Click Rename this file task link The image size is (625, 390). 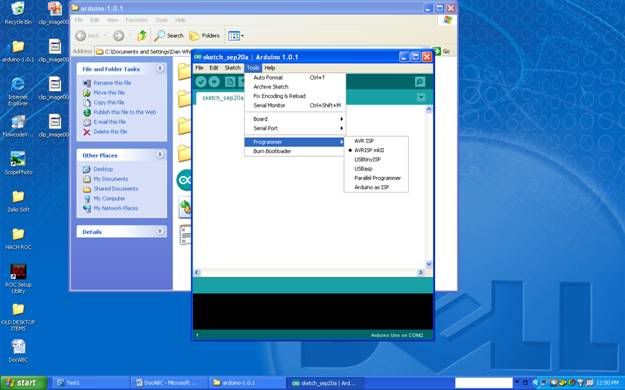click(x=112, y=83)
